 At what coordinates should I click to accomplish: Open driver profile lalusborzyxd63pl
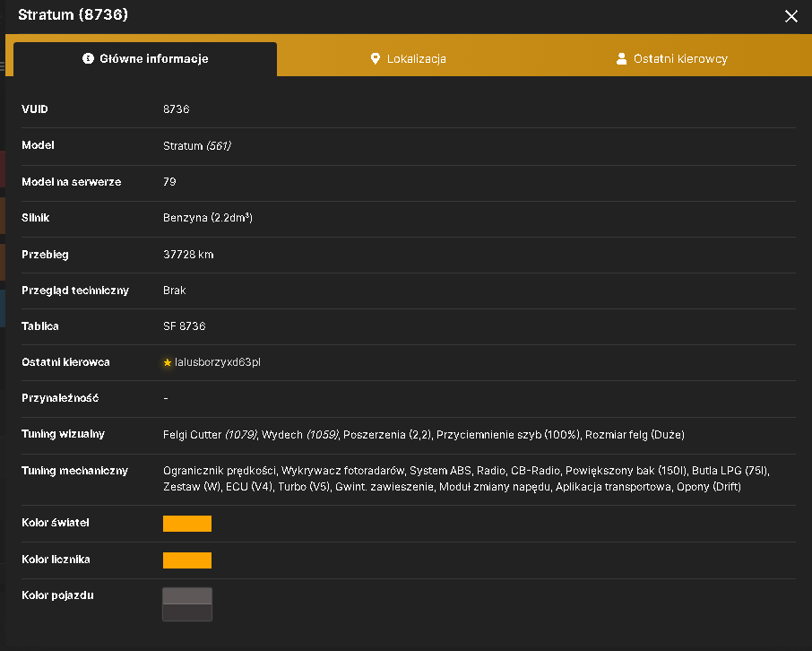coord(218,362)
